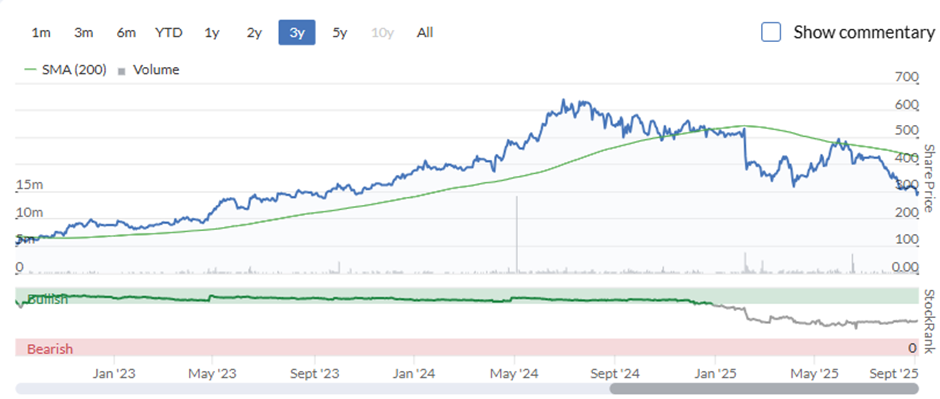Click the 700 price axis value
The width and height of the screenshot is (940, 399).
tap(906, 77)
